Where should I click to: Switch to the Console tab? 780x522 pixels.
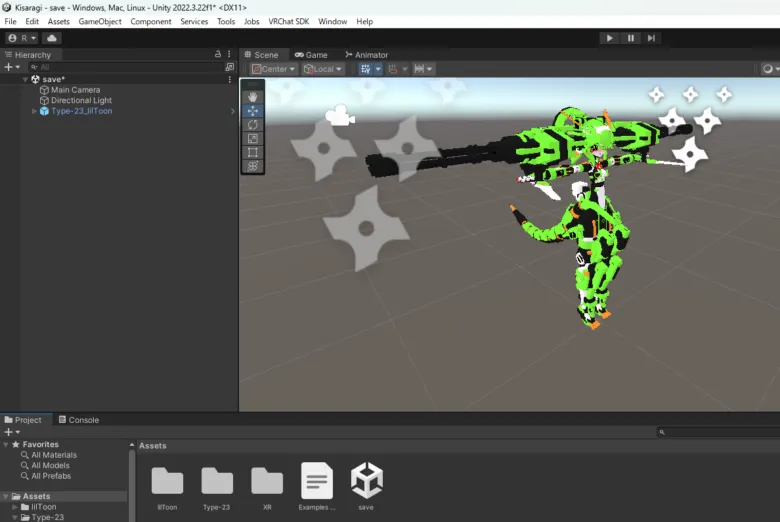78,420
